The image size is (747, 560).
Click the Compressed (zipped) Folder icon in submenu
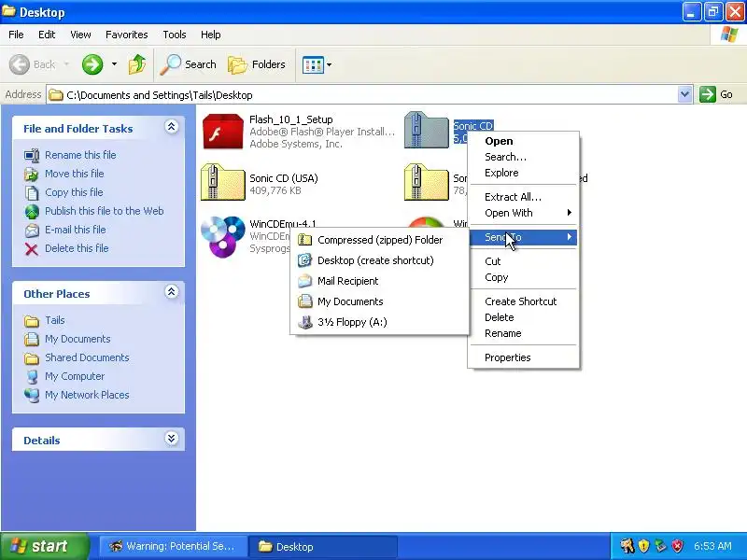coord(305,240)
